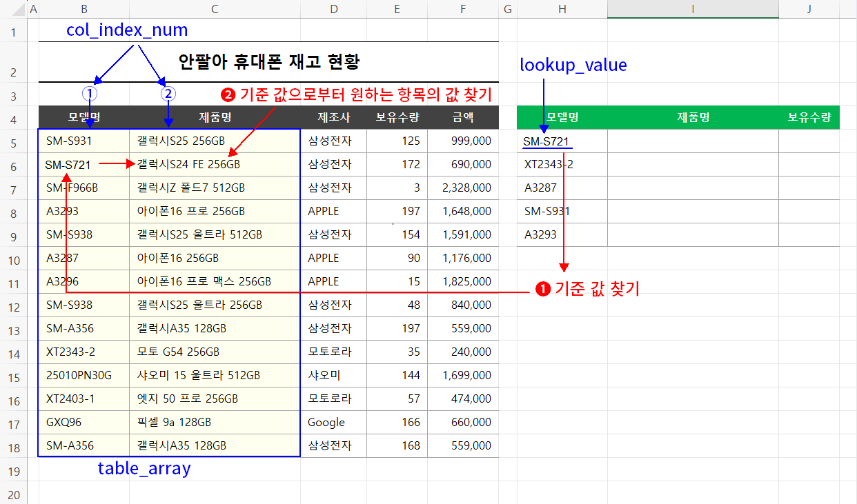Image resolution: width=857 pixels, height=504 pixels.
Task: Click the green 보유수량 header in column J
Action: (809, 118)
